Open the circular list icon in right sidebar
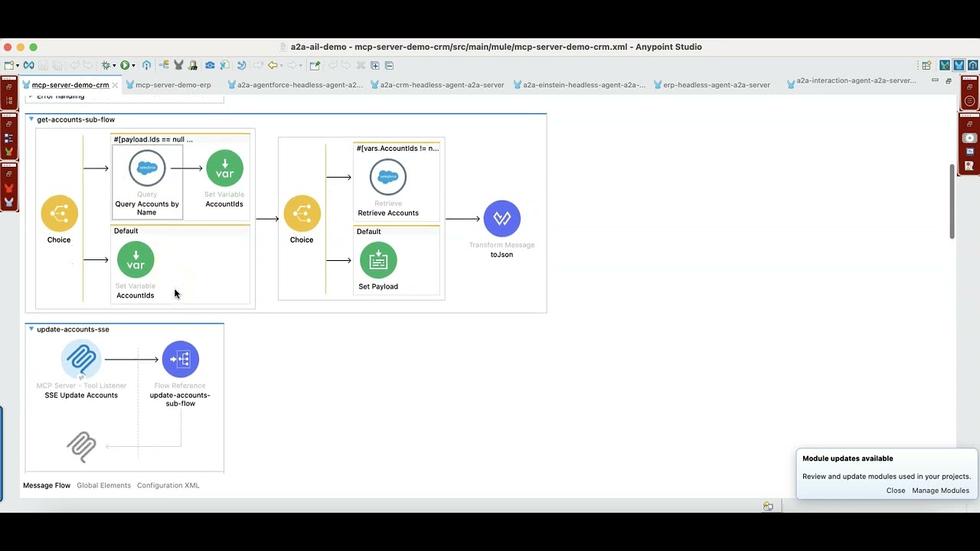This screenshot has width=980, height=551. coord(969,101)
